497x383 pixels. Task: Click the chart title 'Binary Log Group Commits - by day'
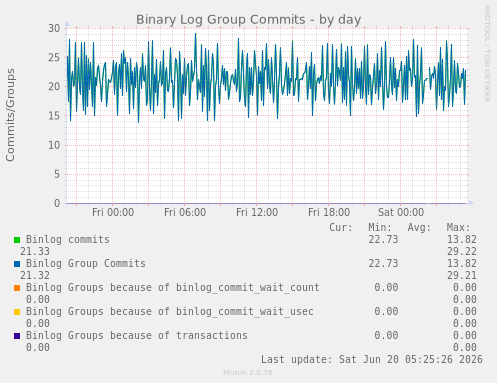(x=248, y=19)
